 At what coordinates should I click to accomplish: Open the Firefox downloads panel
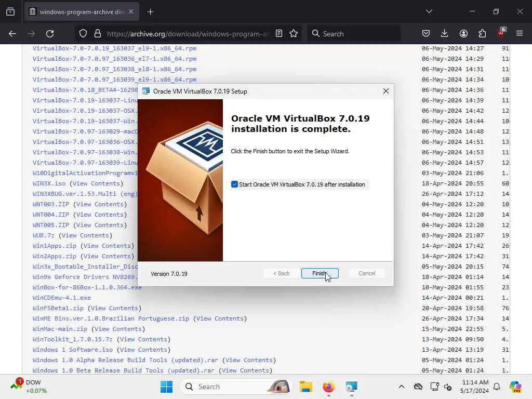pos(445,34)
